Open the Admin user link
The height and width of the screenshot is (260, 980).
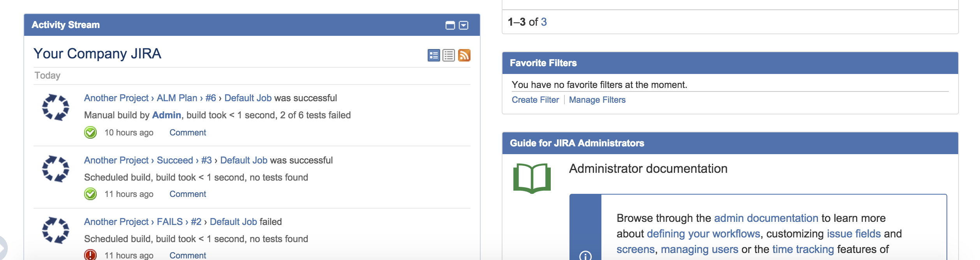tap(167, 115)
